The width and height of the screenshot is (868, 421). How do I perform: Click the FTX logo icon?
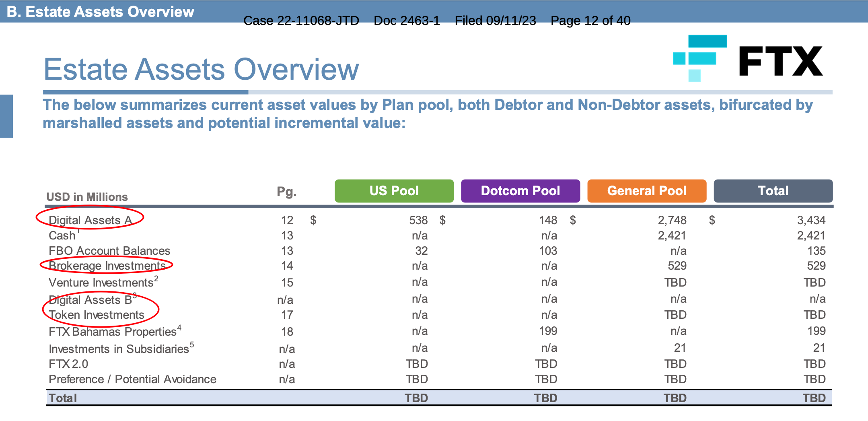tap(700, 58)
